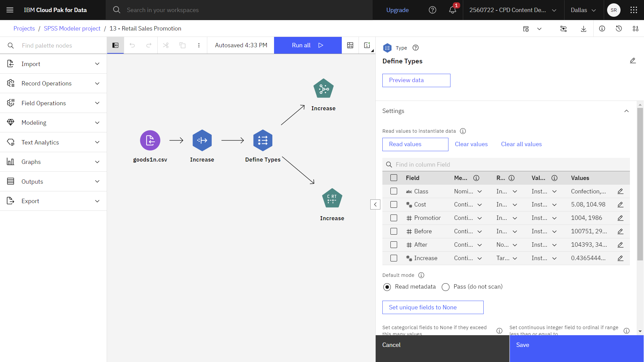Expand the Graphs palette category

53,162
